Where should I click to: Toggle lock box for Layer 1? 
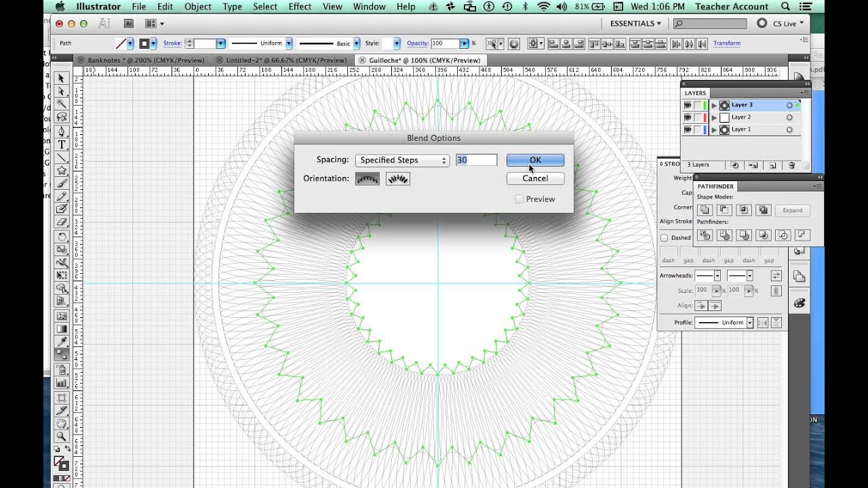pos(697,130)
